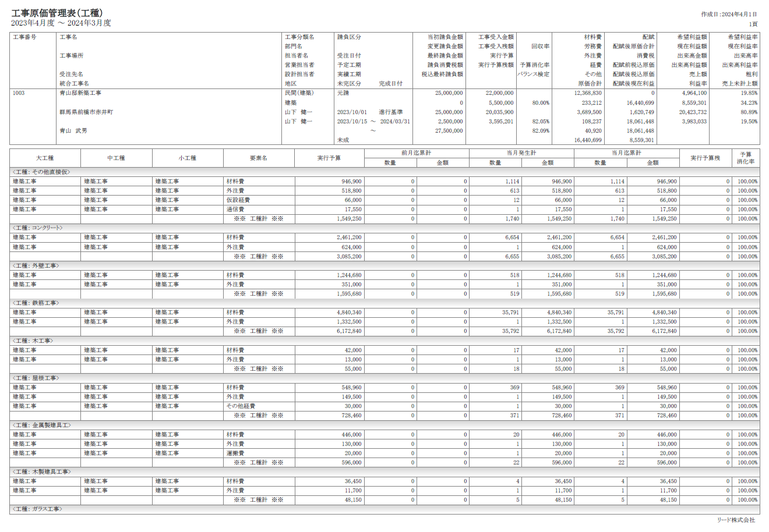Click the 要素名 column header

[x=259, y=158]
